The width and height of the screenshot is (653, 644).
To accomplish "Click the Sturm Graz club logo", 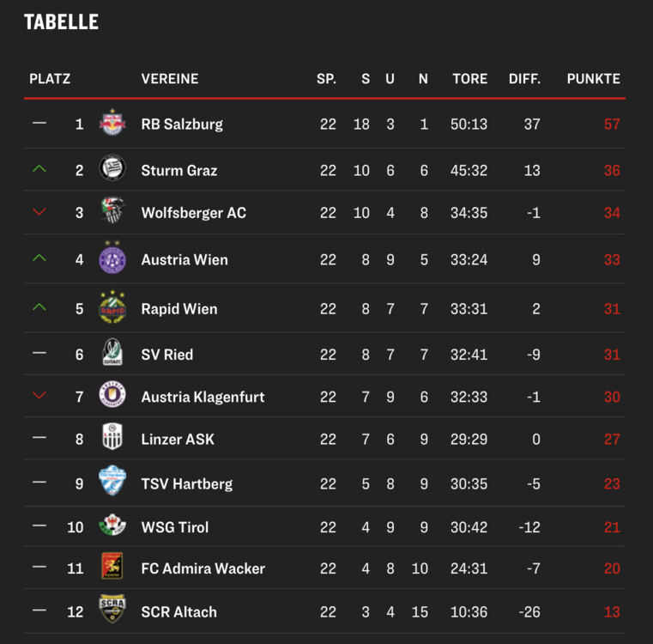I will [112, 167].
